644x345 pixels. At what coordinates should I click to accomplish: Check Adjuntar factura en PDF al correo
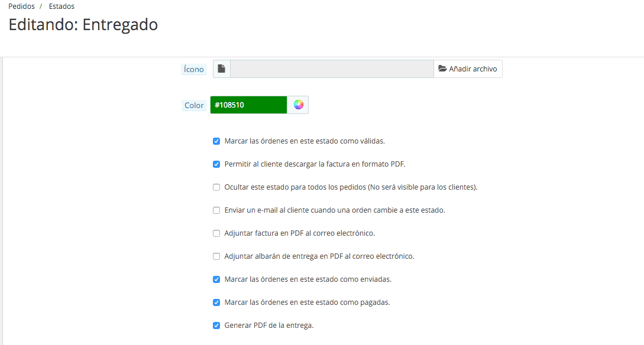click(x=216, y=233)
